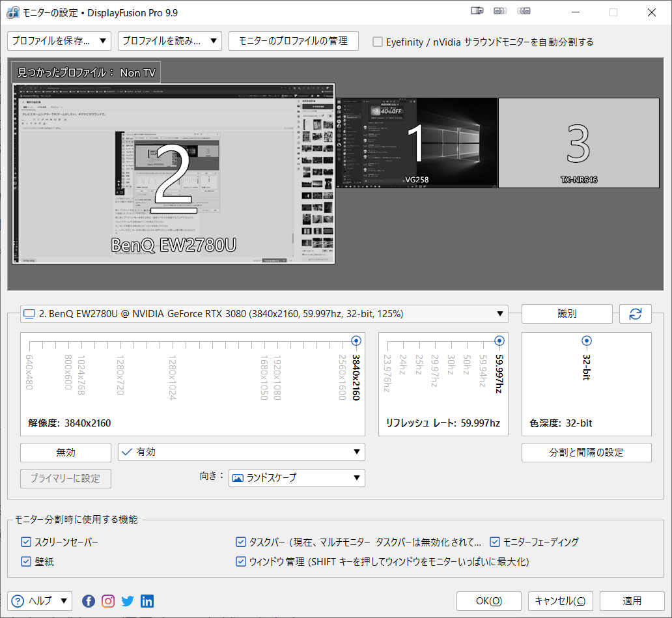Screen dimensions: 672x618
Task: Click the DisplayFusion app icon in title bar
Action: pos(12,12)
